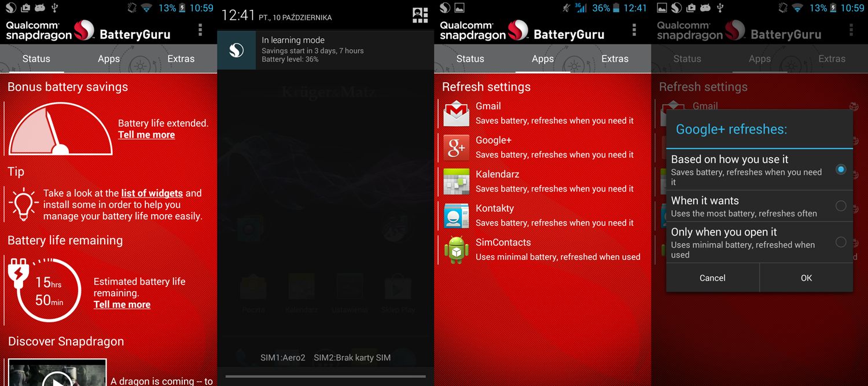Select Apps tab on undimmed Refresh settings screen
868x386 pixels.
[x=543, y=58]
